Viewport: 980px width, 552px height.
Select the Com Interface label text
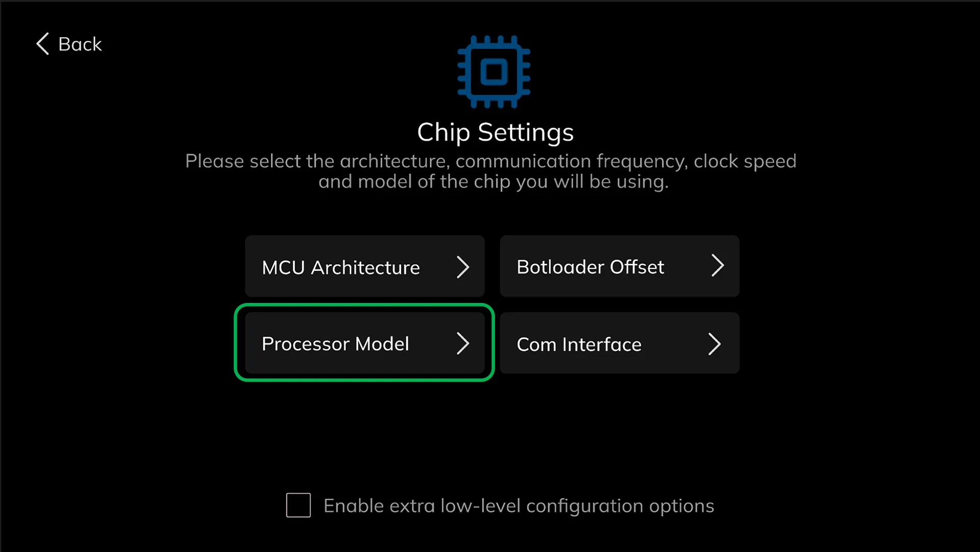[x=579, y=344]
